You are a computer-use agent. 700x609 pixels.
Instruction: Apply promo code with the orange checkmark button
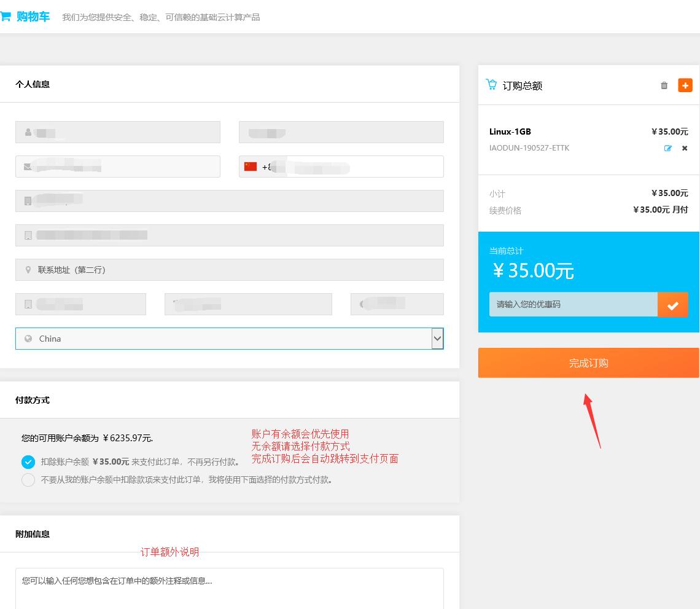pos(672,305)
